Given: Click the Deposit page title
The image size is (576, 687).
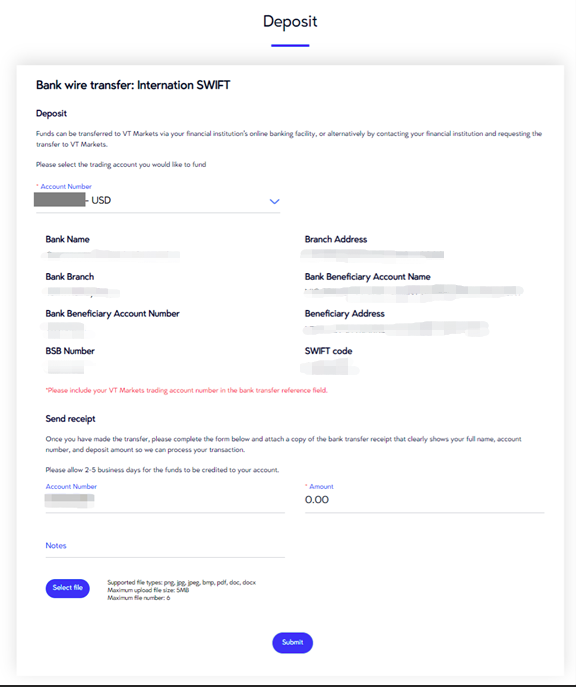Looking at the screenshot, I should click(290, 21).
